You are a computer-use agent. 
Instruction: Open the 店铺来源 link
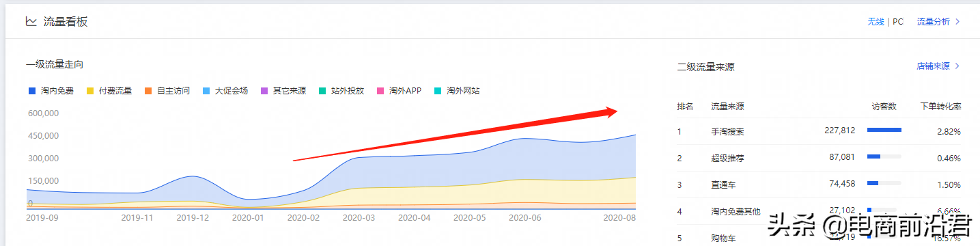[933, 66]
